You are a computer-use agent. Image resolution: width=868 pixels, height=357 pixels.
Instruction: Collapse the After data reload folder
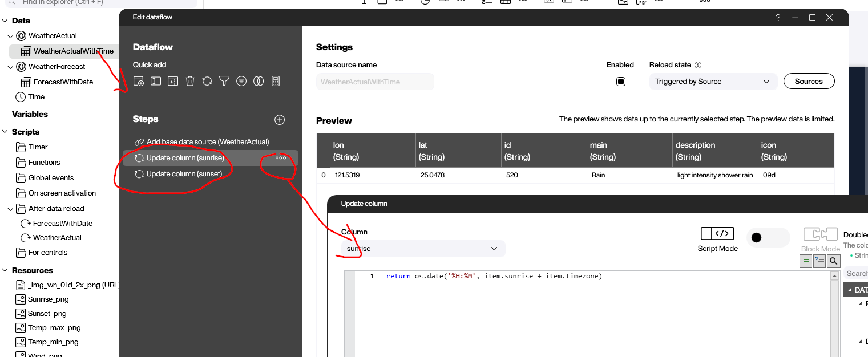click(x=10, y=209)
